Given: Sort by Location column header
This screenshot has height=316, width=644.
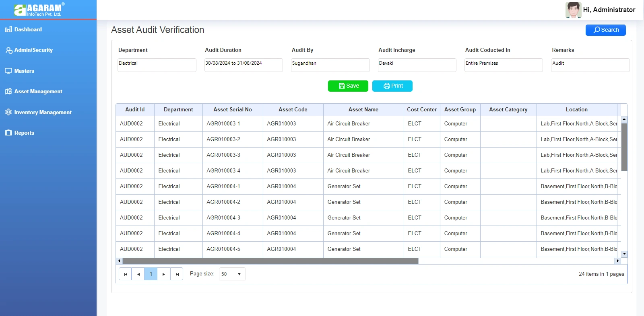Looking at the screenshot, I should [577, 110].
